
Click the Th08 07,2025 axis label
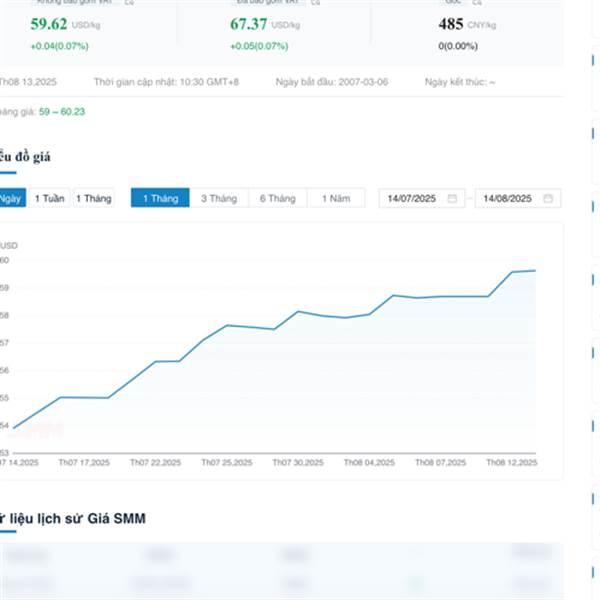(440, 463)
